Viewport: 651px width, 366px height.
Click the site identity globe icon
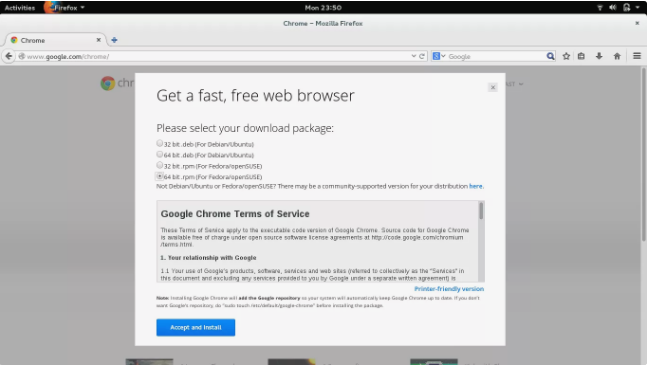click(x=22, y=56)
